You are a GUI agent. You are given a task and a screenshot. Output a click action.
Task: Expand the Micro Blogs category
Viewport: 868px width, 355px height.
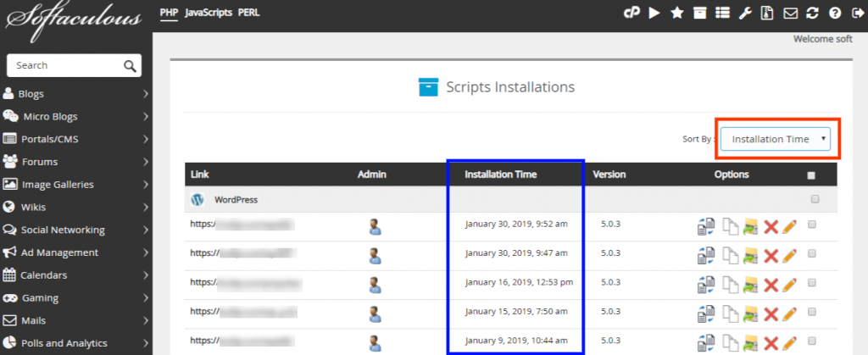(75, 117)
